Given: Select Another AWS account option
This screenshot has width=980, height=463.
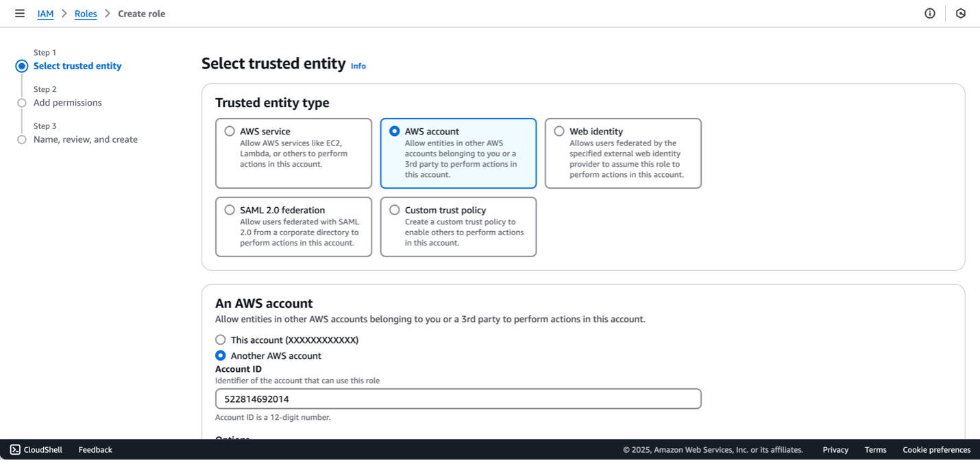Looking at the screenshot, I should (221, 355).
